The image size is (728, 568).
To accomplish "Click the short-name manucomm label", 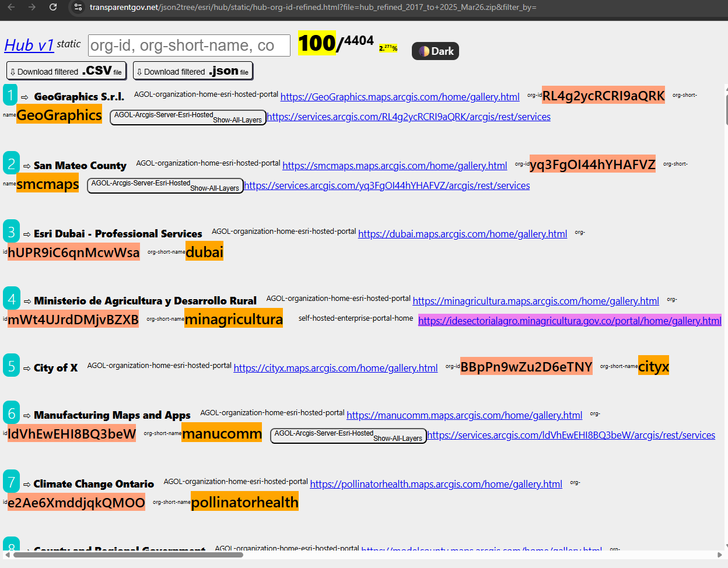I will point(222,433).
